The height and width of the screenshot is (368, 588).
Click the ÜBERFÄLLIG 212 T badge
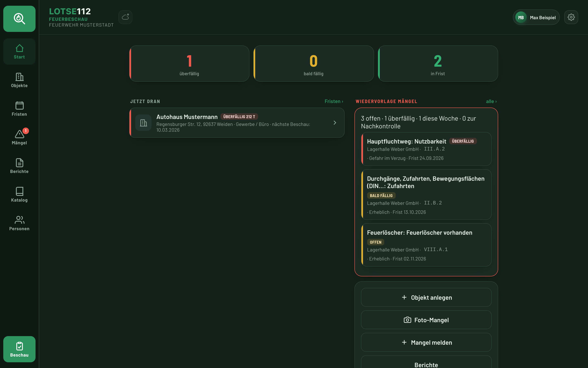click(x=239, y=117)
